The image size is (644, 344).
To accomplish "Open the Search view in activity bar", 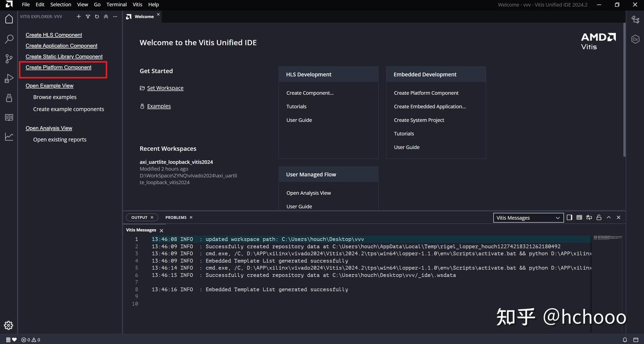I will 9,39.
